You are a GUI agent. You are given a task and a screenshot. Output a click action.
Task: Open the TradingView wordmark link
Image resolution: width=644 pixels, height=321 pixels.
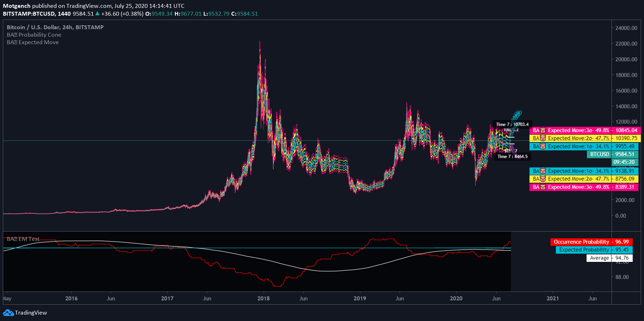tap(31, 313)
